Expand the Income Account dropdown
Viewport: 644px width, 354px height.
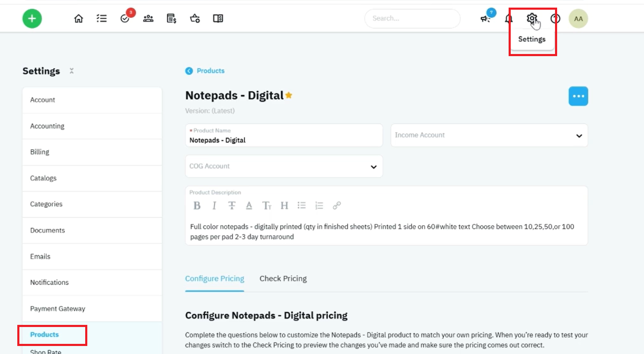click(x=489, y=135)
